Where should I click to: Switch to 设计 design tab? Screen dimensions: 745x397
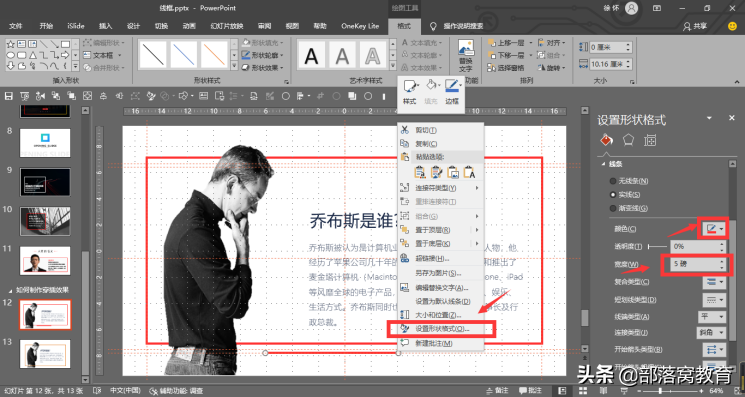point(134,26)
